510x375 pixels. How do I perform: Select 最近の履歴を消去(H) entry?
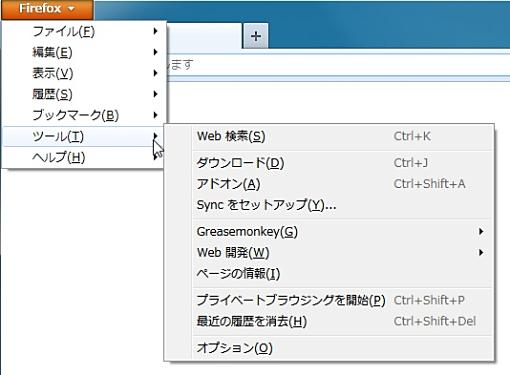pyautogui.click(x=343, y=321)
